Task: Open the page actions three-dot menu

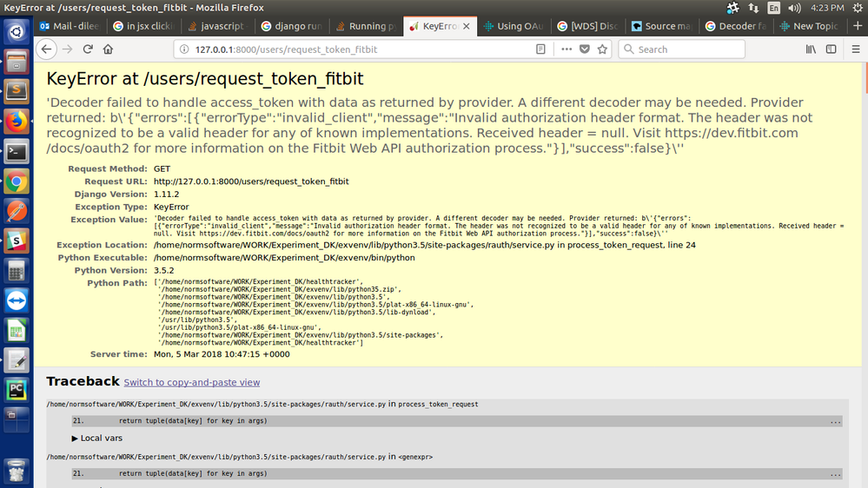Action: pos(567,49)
